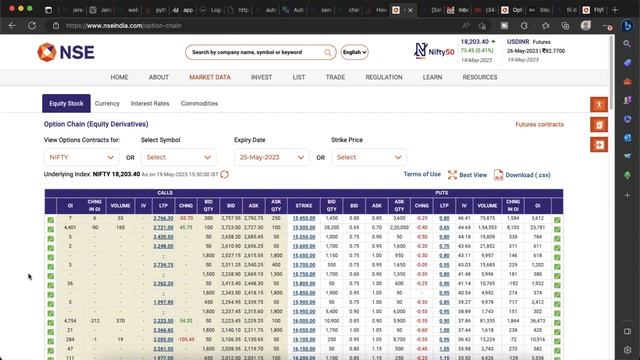This screenshot has width=640, height=360.
Task: Open the HOME menu item
Action: [119, 77]
